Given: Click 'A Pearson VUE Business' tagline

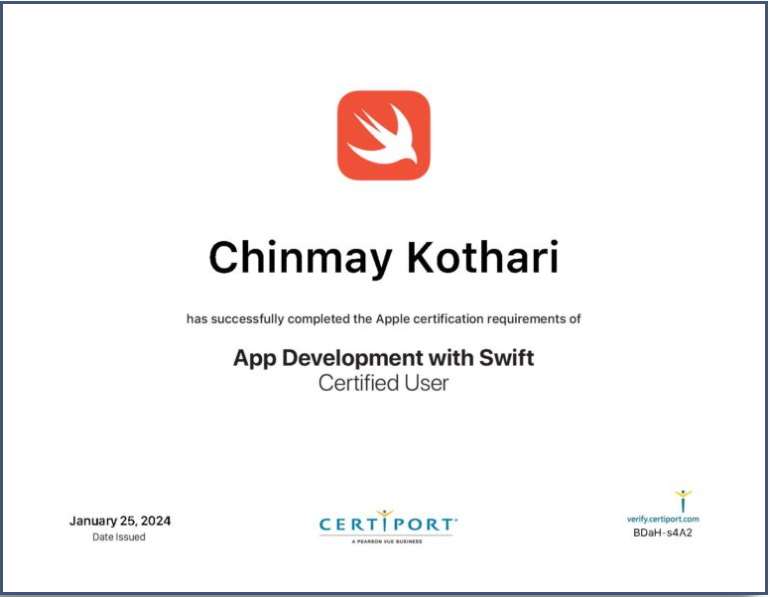Looking at the screenshot, I should pyautogui.click(x=387, y=542).
